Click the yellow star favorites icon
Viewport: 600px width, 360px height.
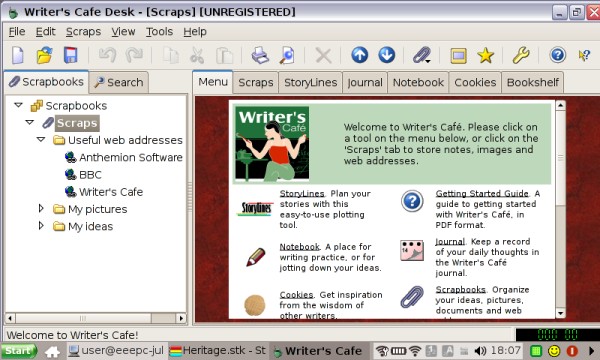[485, 55]
